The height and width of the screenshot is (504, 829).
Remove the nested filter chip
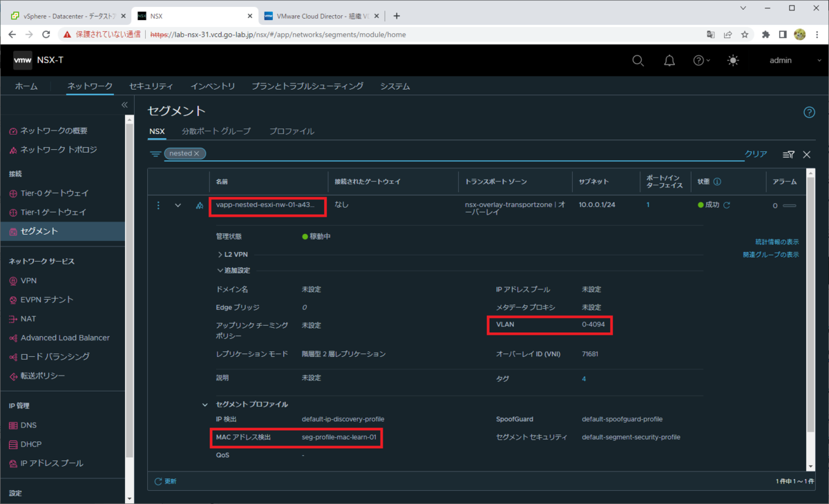(197, 153)
